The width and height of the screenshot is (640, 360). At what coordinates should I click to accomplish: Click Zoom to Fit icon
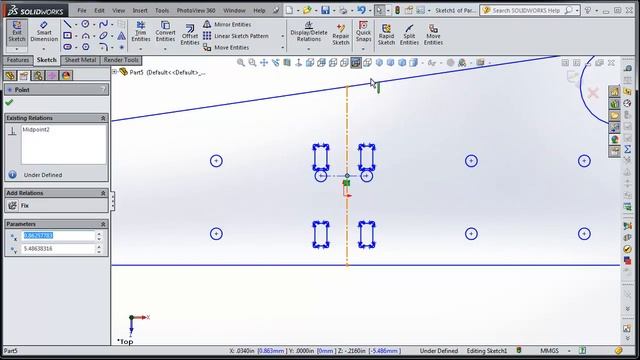(241, 62)
